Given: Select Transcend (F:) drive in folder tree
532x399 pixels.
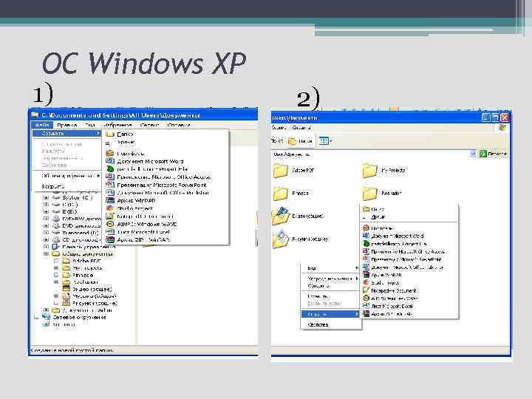Looking at the screenshot, I should 81,233.
